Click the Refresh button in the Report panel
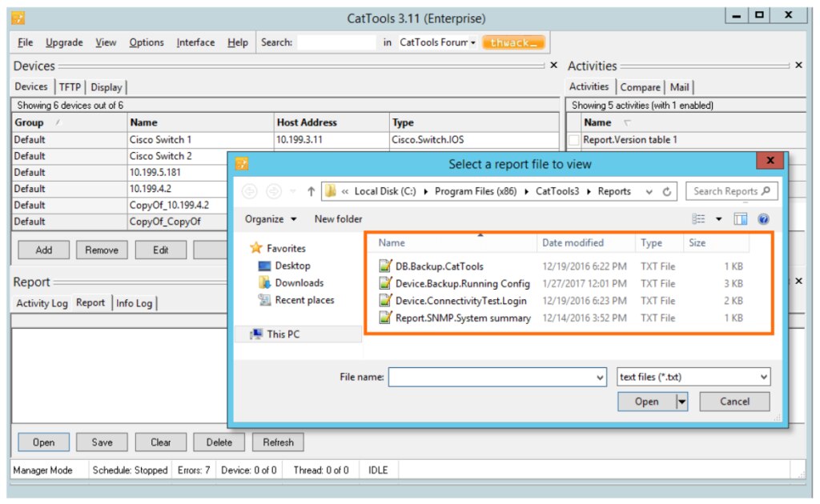Image resolution: width=820 pixels, height=504 pixels. [x=277, y=442]
